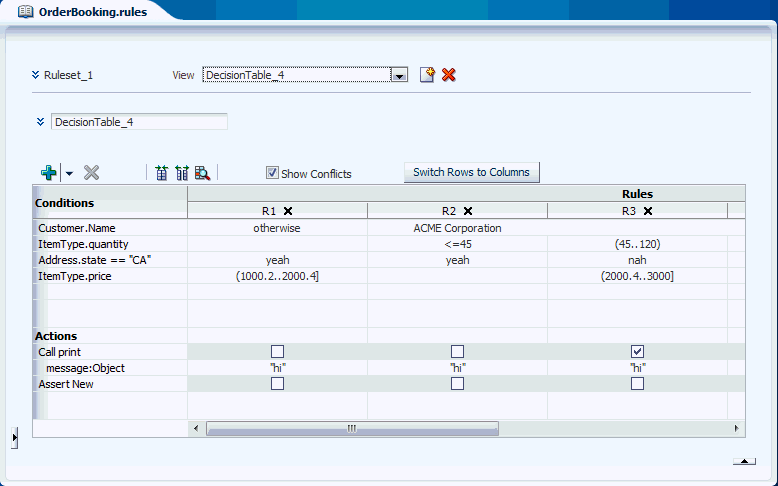Click the R2 "hi" message cell
The image size is (778, 486).
point(458,368)
